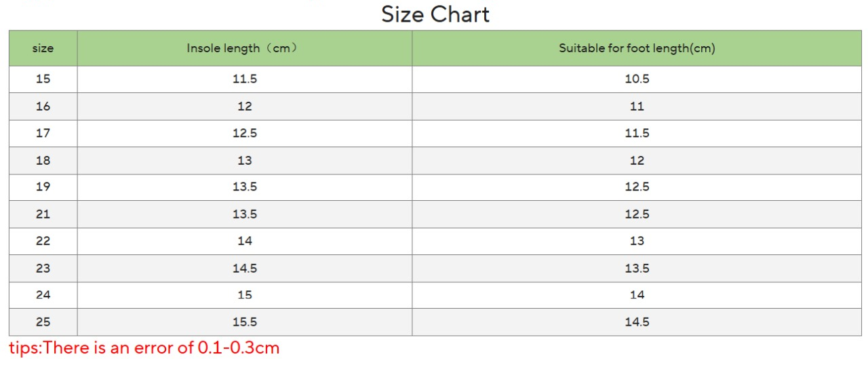Select size 21 cell
This screenshot has height=365, width=868.
(x=43, y=214)
